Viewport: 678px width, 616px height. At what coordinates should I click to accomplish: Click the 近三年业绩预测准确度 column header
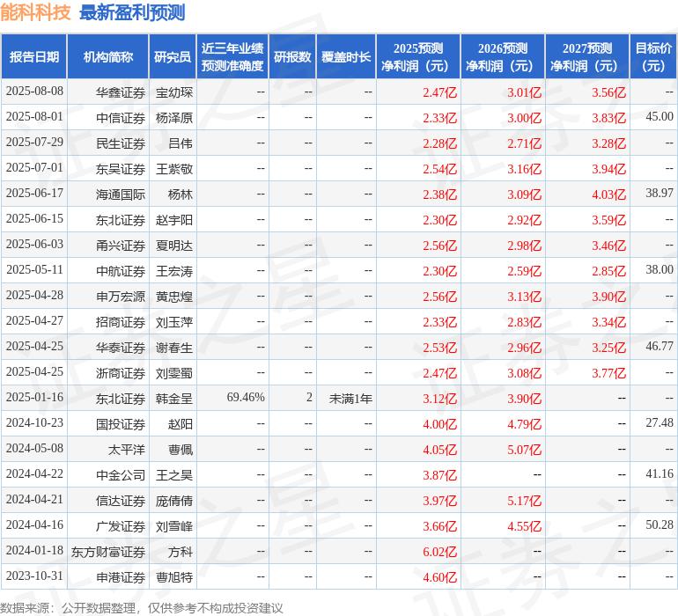[x=232, y=56]
